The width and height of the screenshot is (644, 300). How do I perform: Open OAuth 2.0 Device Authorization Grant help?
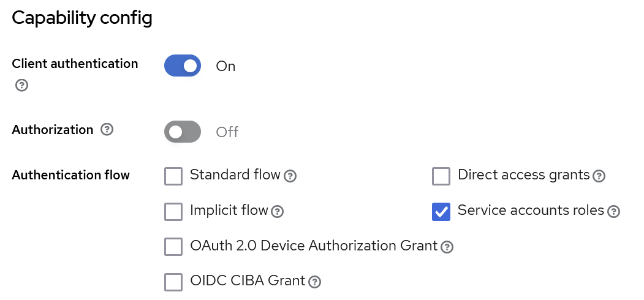447,247
